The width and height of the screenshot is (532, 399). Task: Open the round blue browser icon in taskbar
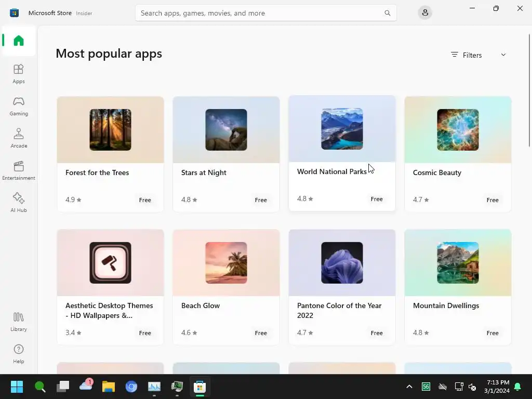tap(131, 387)
